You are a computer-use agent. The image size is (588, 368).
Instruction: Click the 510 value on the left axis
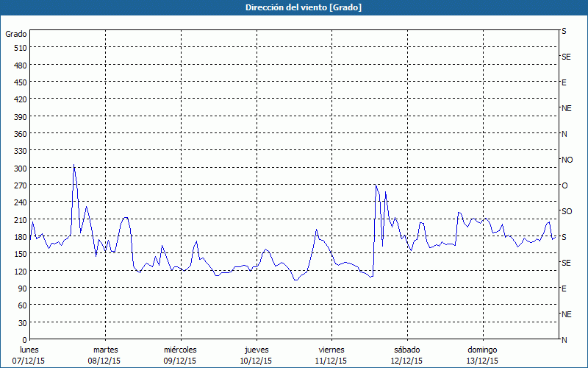coord(20,48)
